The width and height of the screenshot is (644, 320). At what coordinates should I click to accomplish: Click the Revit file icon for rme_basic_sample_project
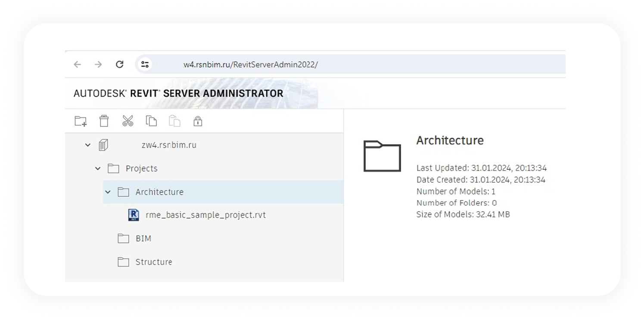[134, 215]
